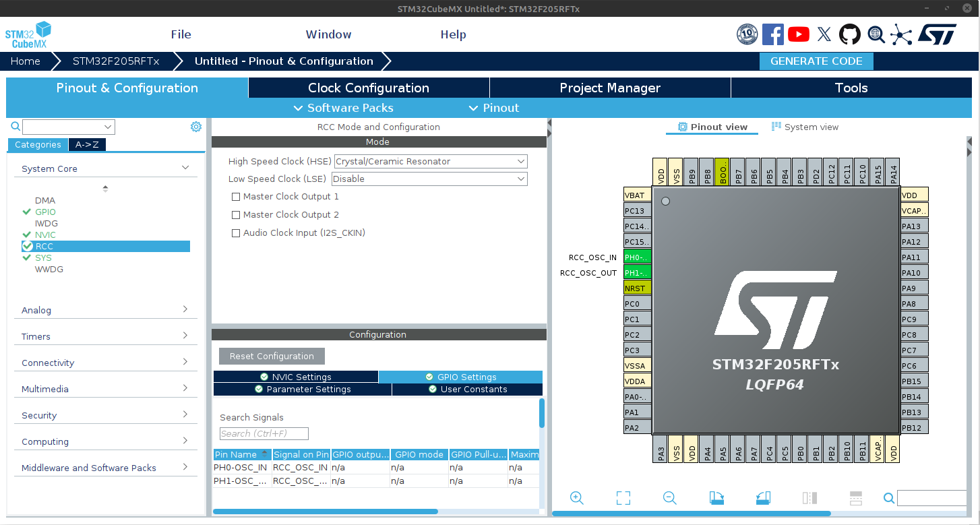Enable Master Clock Output 1 checkbox
Viewport: 980px width, 525px height.
[x=236, y=197]
